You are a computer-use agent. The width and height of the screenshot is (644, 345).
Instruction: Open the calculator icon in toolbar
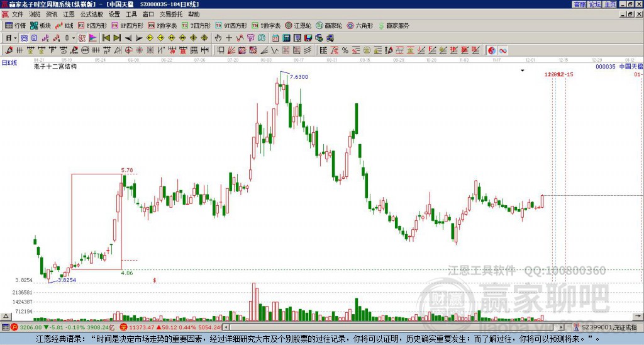(286, 38)
